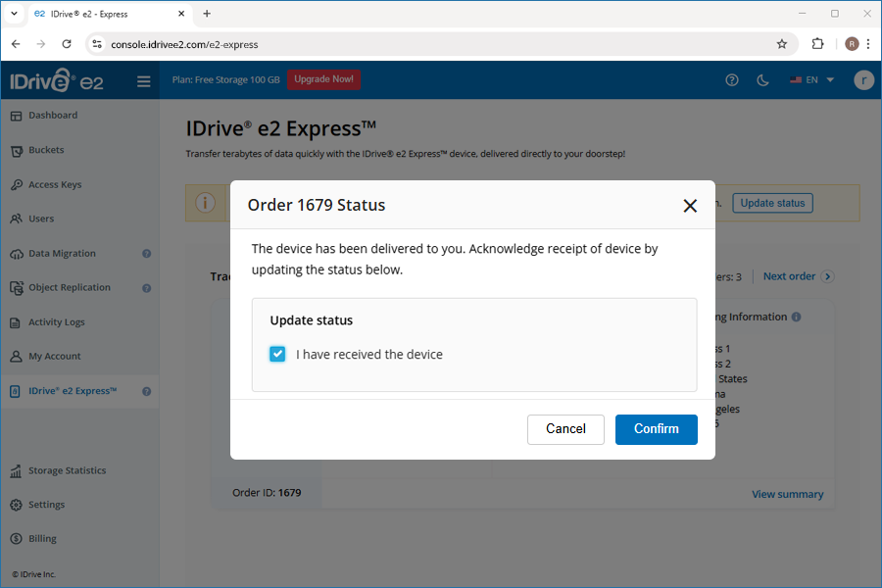Image resolution: width=882 pixels, height=588 pixels.
Task: Click the IDrive e2 Express help icon
Action: [x=146, y=391]
